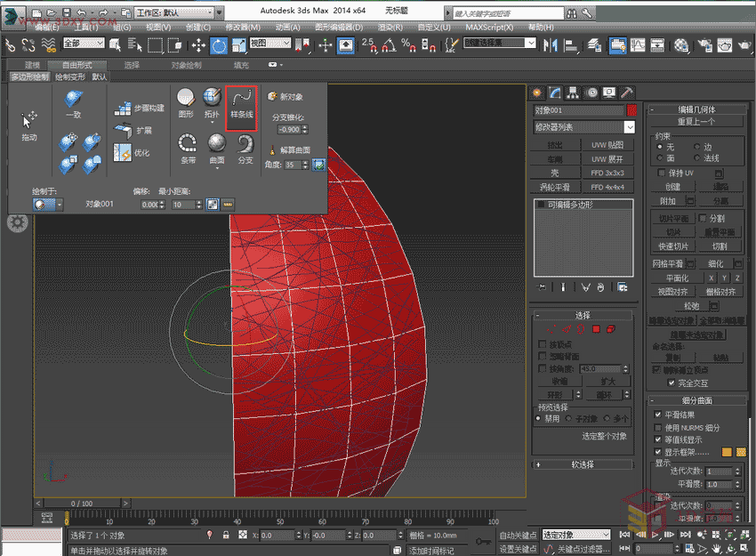Select Polygon sub-object level icon
The image size is (756, 556).
pos(597,329)
